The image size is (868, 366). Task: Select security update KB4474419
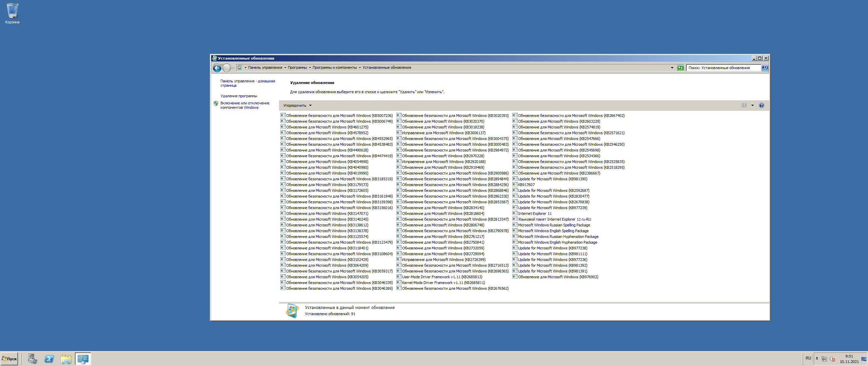[337, 156]
